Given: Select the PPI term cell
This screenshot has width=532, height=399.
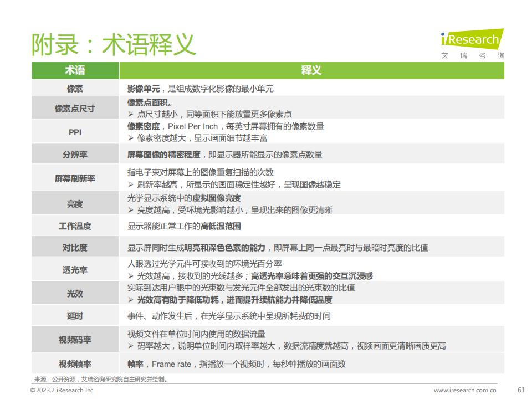Looking at the screenshot, I should point(75,132).
